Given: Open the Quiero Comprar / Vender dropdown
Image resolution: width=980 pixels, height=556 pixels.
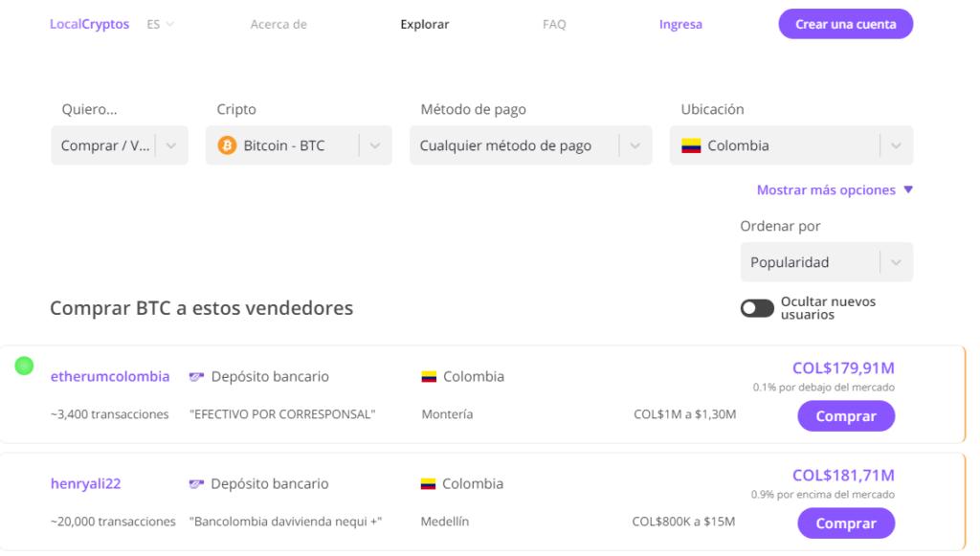Looking at the screenshot, I should pyautogui.click(x=120, y=145).
